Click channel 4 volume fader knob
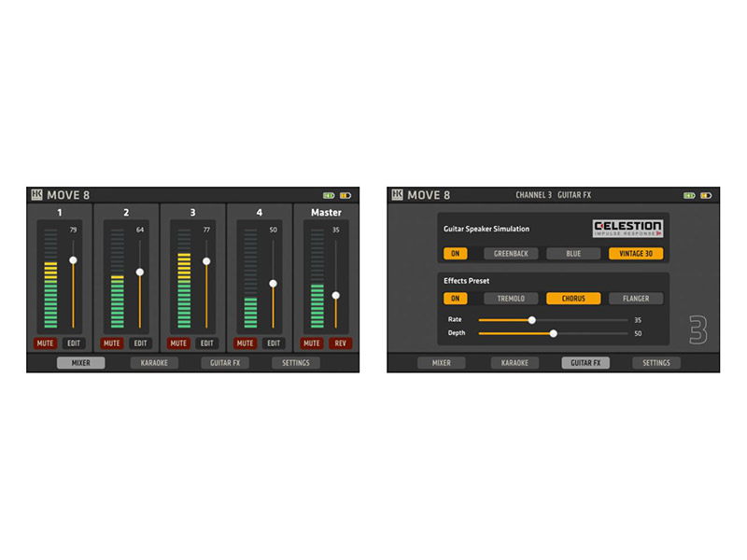Viewport: 747px width, 560px height. click(273, 284)
